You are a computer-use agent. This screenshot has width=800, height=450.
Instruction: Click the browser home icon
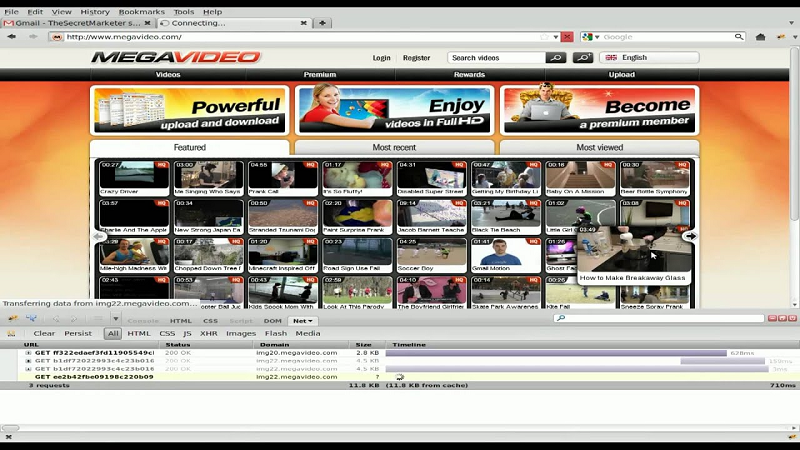click(761, 37)
